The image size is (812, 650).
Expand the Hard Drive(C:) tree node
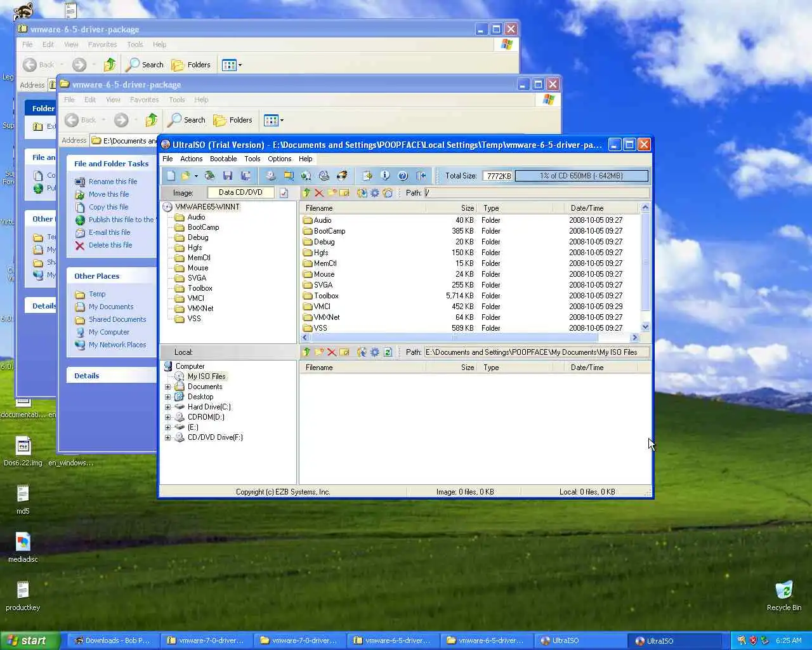point(168,407)
